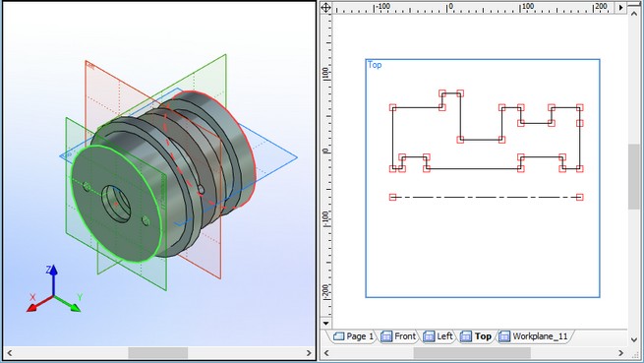The image size is (644, 363).
Task: Click the ruler's right arrow button
Action: (x=621, y=8)
